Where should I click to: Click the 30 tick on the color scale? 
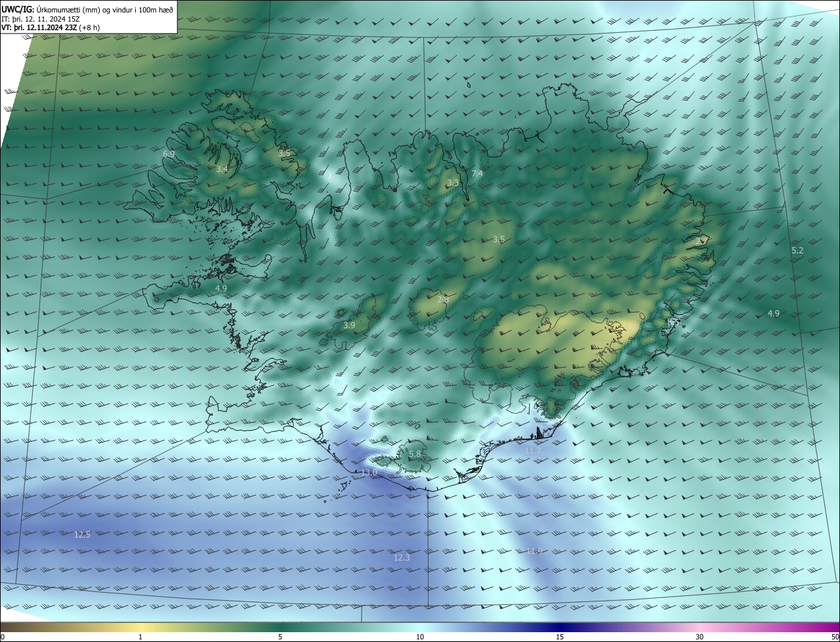[700, 637]
